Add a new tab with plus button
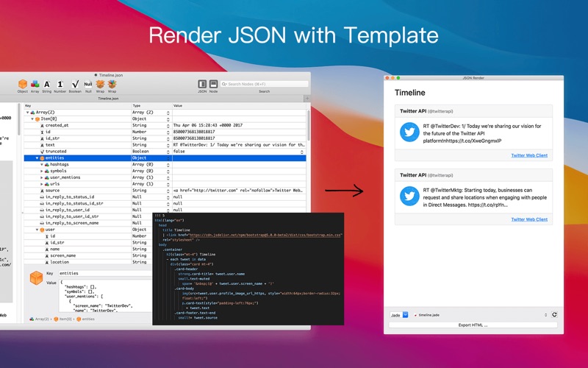 307,99
